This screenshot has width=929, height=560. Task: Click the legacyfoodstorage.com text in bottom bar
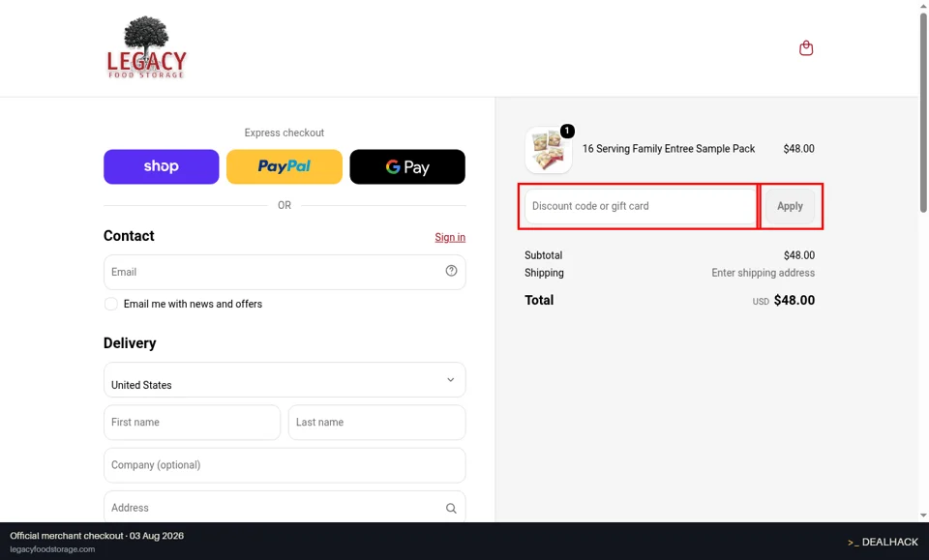52,549
